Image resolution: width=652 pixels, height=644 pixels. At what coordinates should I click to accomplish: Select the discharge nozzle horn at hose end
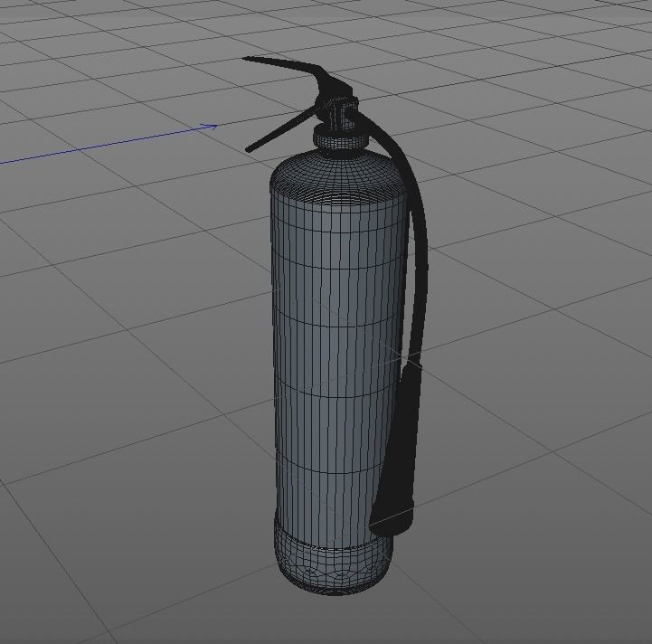tap(395, 450)
